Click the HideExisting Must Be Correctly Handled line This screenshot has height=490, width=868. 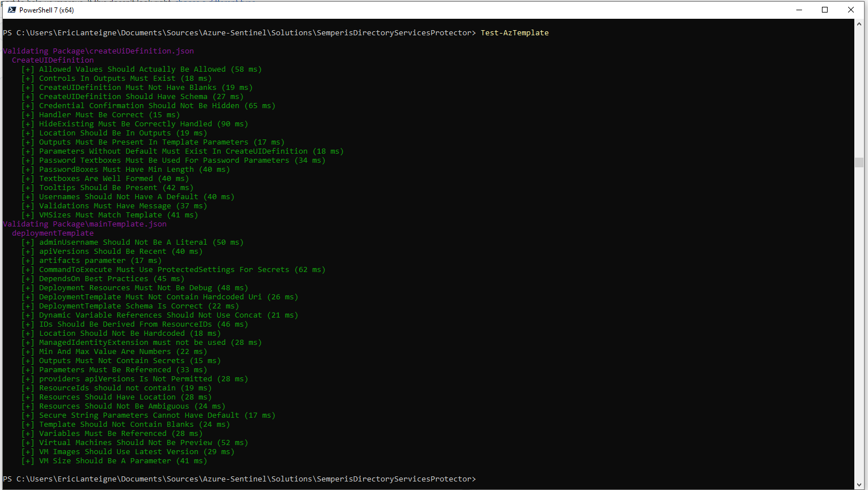pos(142,123)
